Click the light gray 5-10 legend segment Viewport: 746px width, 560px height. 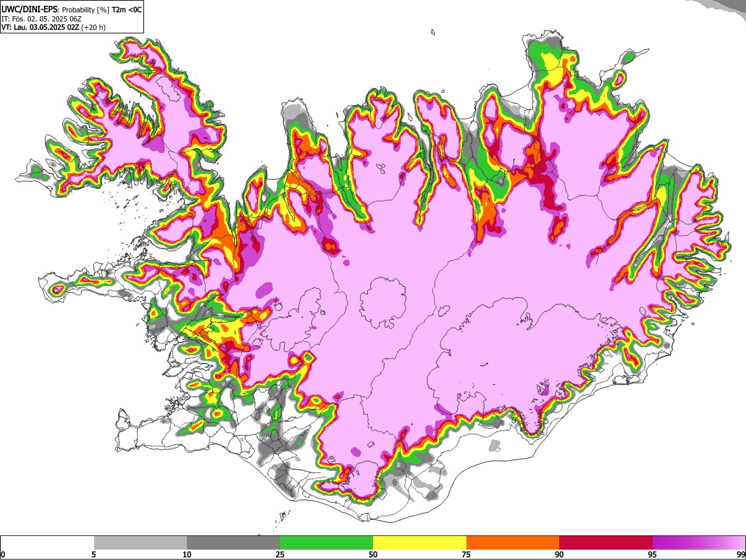click(x=140, y=543)
